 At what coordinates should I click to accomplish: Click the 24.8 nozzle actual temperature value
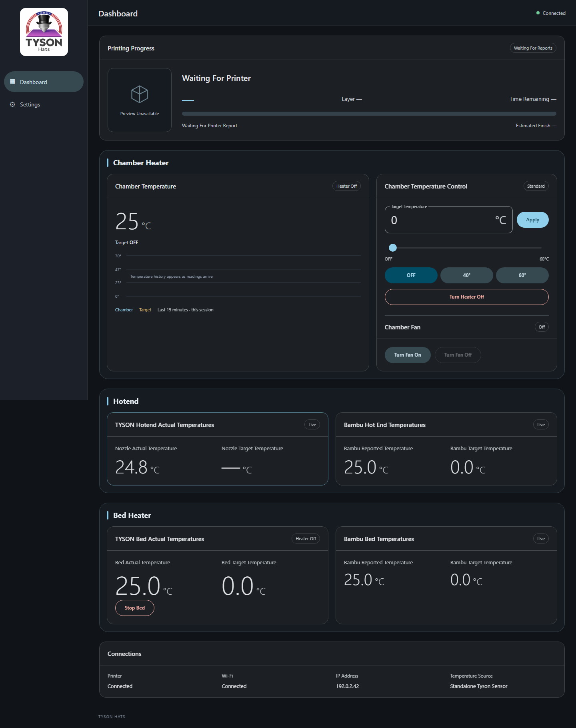(x=137, y=467)
